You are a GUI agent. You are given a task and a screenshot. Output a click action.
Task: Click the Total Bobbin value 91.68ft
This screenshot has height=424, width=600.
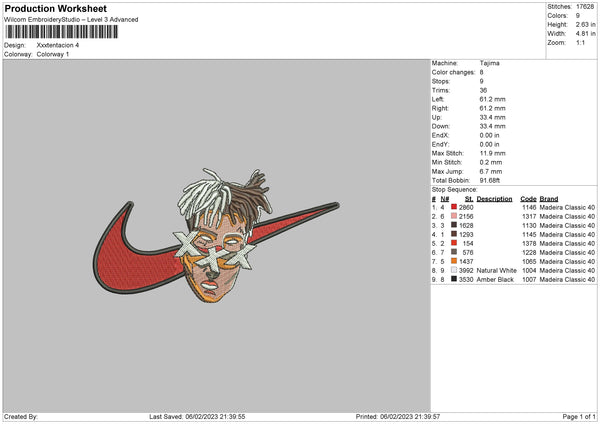[490, 180]
